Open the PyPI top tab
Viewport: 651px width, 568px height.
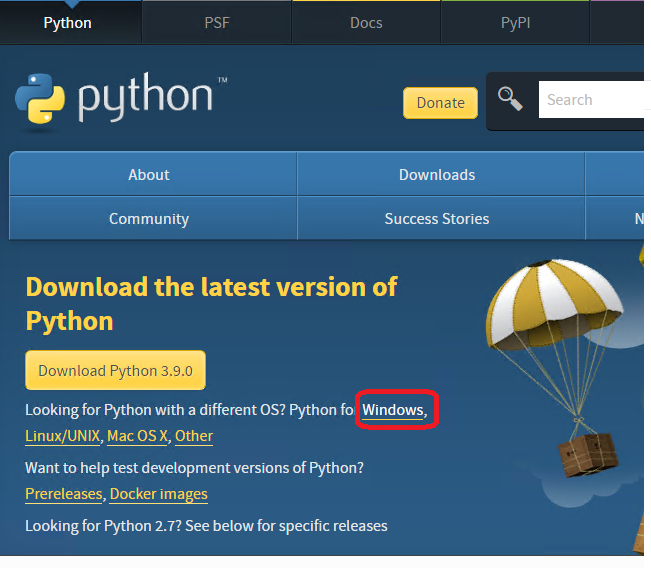pos(515,23)
